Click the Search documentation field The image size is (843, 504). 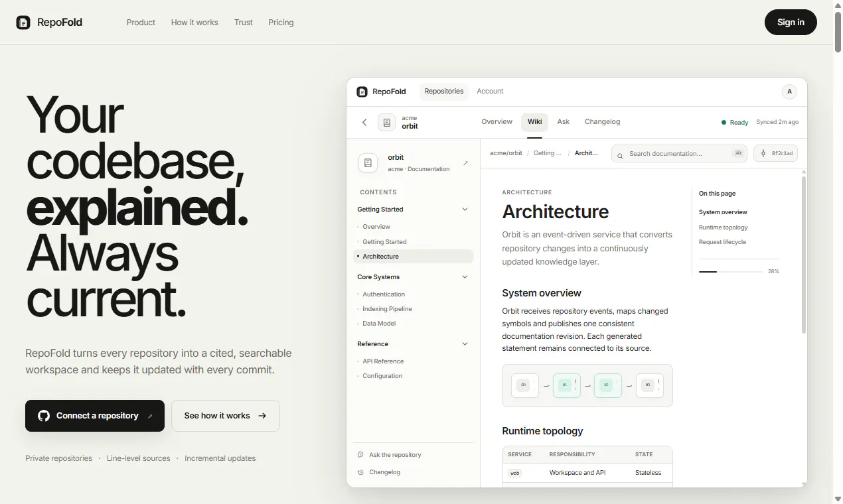(x=679, y=154)
